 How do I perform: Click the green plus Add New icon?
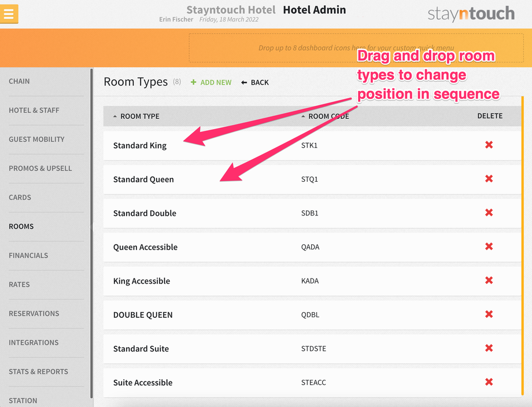(193, 82)
